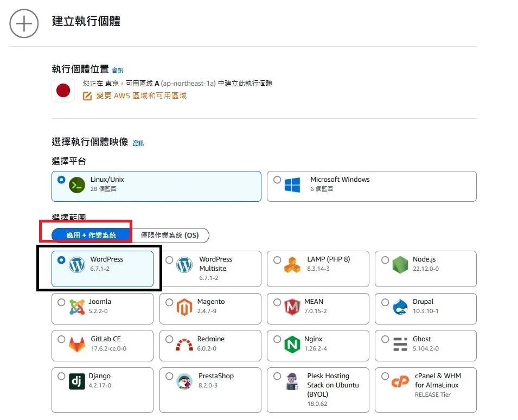The width and height of the screenshot is (518, 420).
Task: Click the Ghost logo icon
Action: tap(400, 345)
